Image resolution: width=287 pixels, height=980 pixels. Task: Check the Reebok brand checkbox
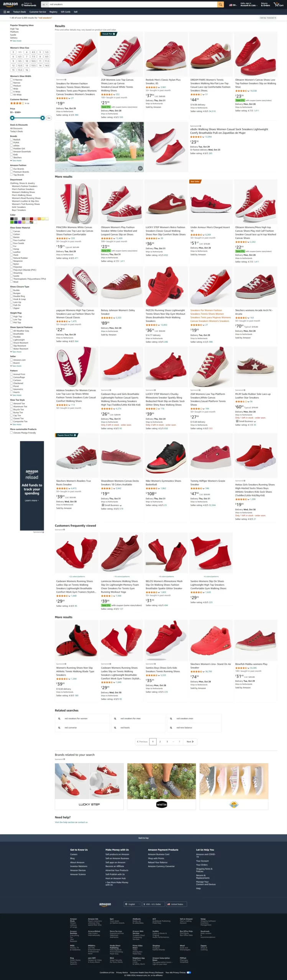coord(11,140)
